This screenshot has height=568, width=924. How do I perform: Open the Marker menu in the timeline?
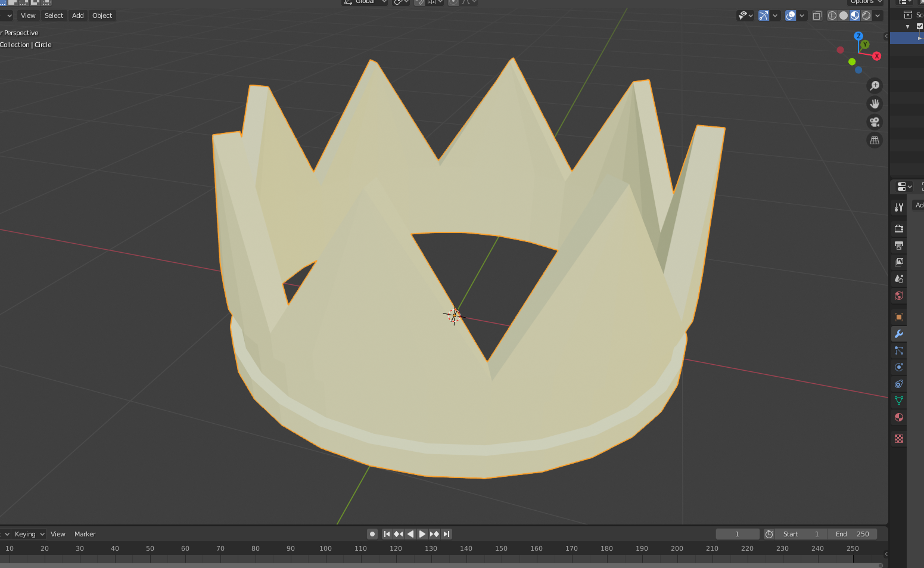click(85, 534)
